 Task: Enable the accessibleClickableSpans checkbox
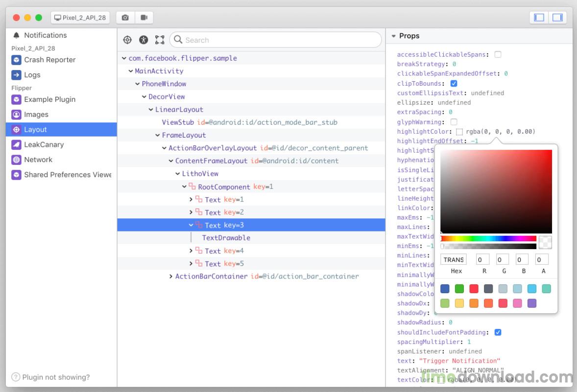point(498,55)
